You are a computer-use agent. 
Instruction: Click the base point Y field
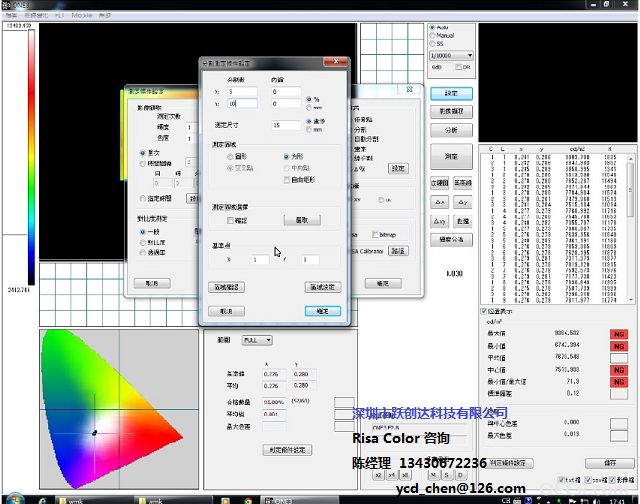(310, 260)
